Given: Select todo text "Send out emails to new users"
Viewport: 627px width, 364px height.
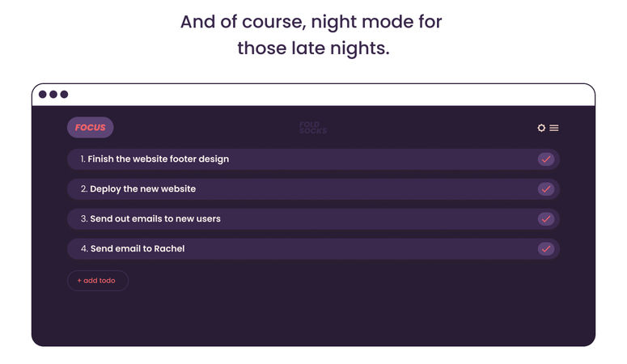Looking at the screenshot, I should click(155, 218).
